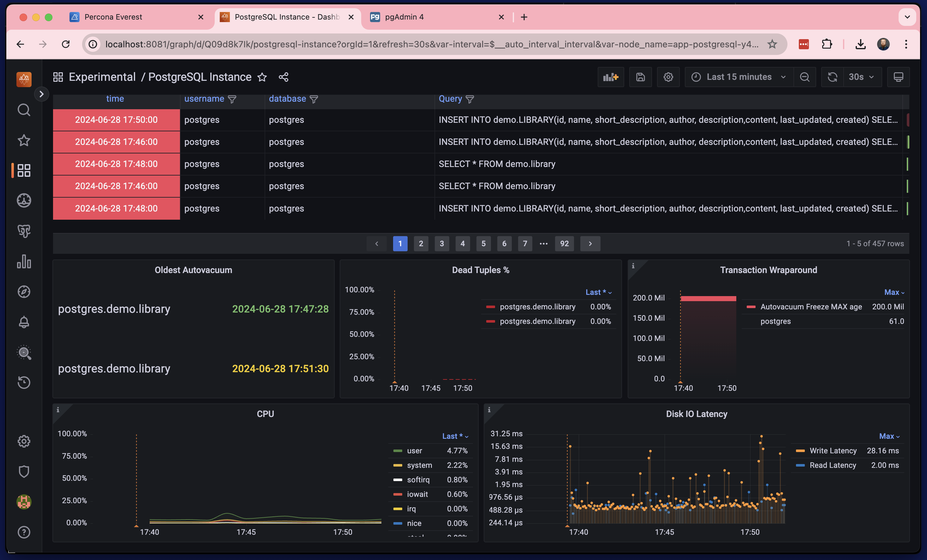Viewport: 927px width, 560px height.
Task: Toggle the user series in the CPU legend
Action: 414,450
